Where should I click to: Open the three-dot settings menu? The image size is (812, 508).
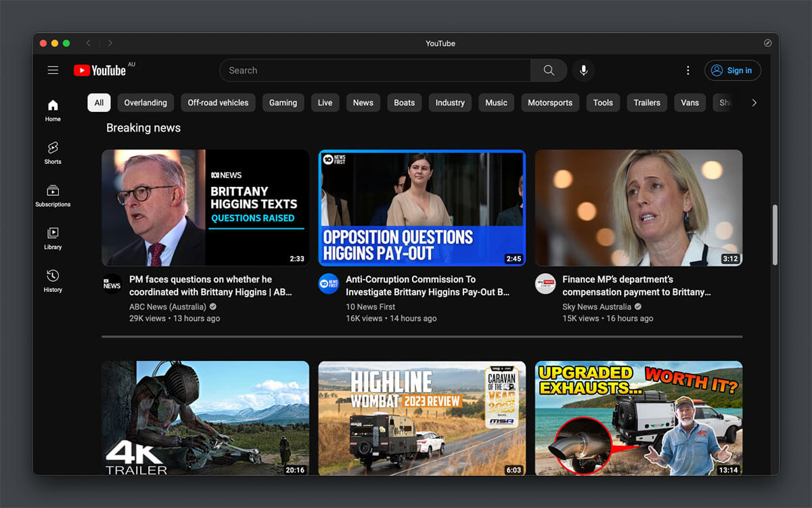(688, 70)
